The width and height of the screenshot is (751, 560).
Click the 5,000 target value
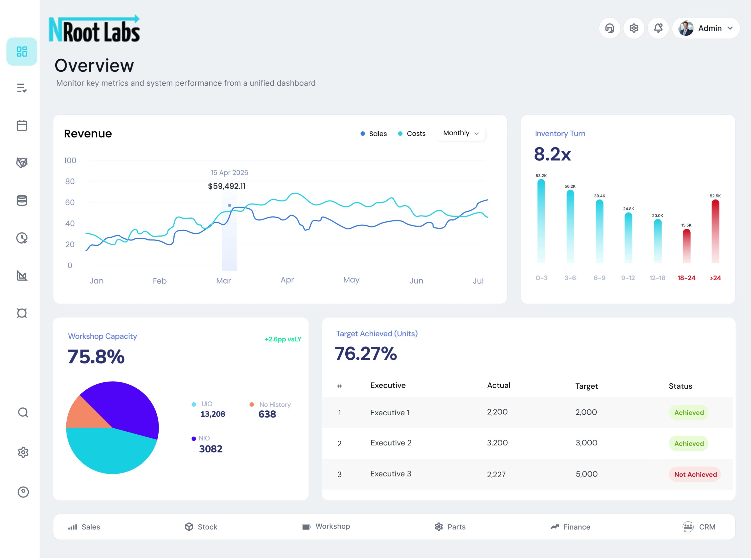(x=586, y=474)
